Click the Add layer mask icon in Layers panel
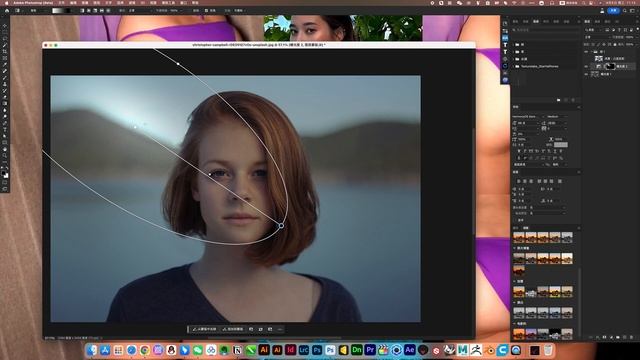Image resolution: width=640 pixels, height=360 pixels. (604, 337)
